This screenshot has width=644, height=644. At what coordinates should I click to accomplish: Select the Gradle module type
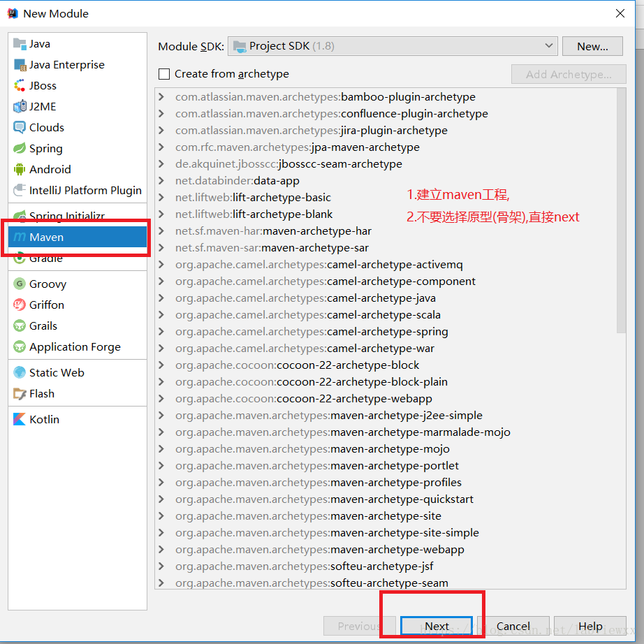pos(78,258)
